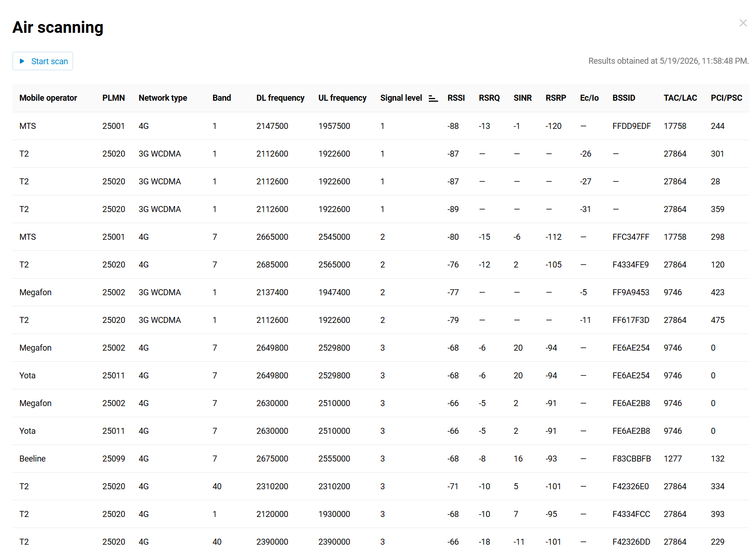Click the Network type column header
This screenshot has height=553, width=756.
pyautogui.click(x=163, y=98)
